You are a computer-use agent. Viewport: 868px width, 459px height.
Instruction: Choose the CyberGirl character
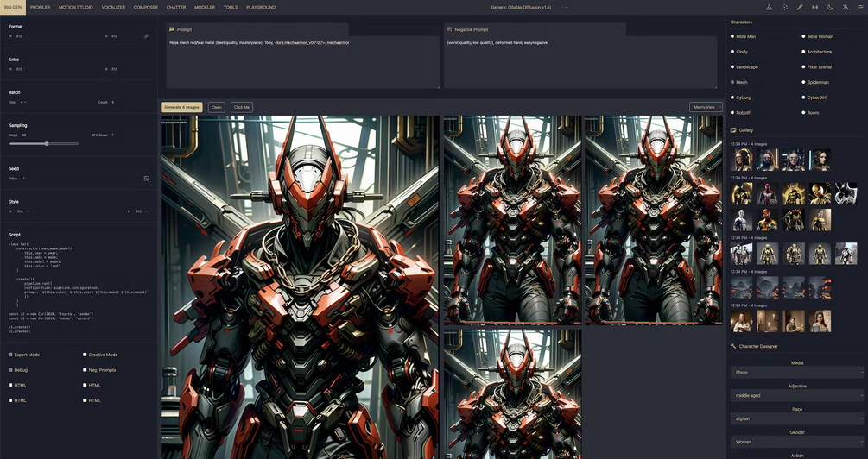click(x=814, y=97)
